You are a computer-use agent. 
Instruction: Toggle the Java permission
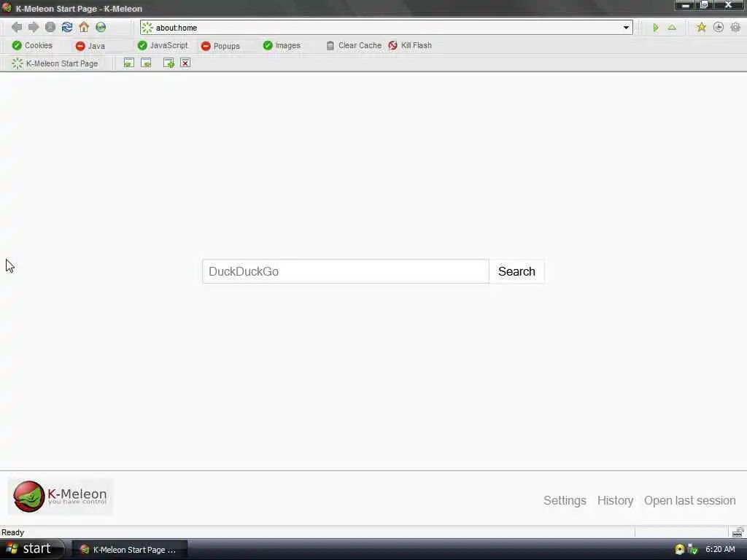coord(90,46)
